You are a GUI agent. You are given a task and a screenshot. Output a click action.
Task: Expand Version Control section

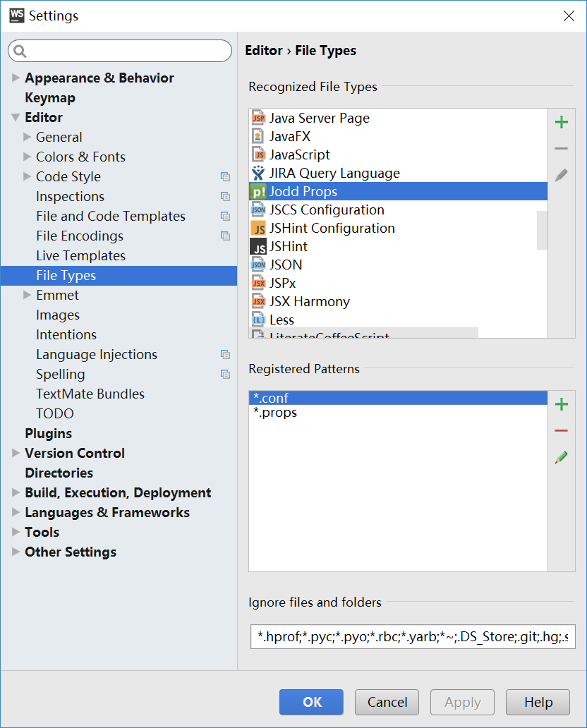pyautogui.click(x=16, y=453)
